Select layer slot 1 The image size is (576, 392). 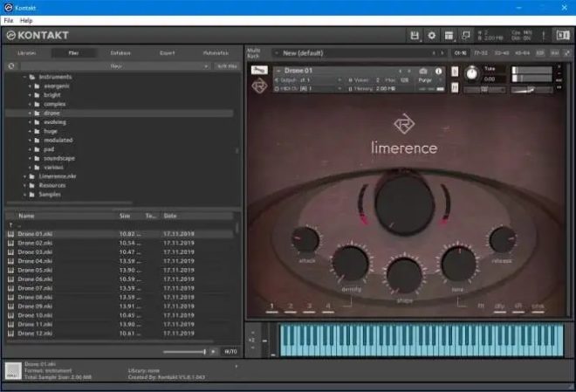(x=271, y=307)
